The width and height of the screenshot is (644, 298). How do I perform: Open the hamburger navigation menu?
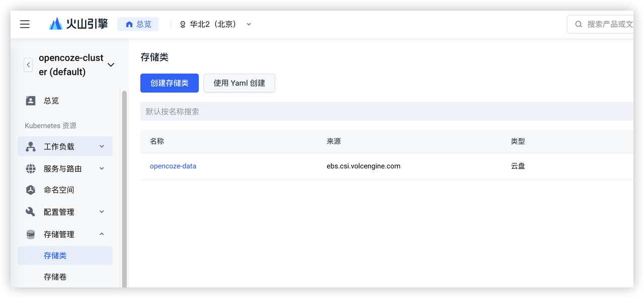(25, 24)
